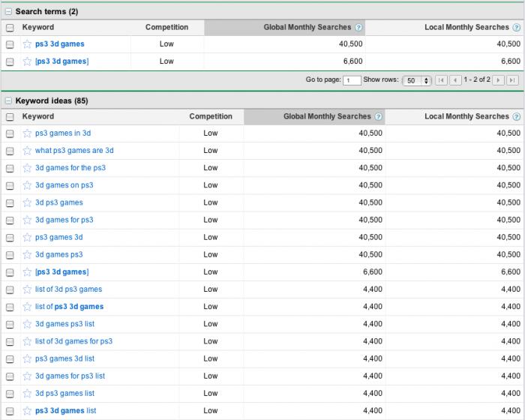Viewport: 525px width, 420px height.
Task: Check the 'ps3 games in 3d' row
Action: (10, 134)
